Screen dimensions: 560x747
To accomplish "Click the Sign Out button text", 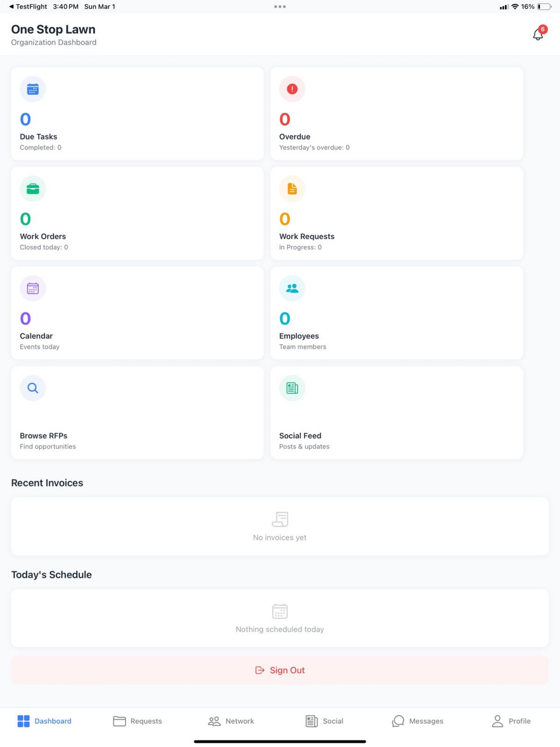I will tap(287, 670).
